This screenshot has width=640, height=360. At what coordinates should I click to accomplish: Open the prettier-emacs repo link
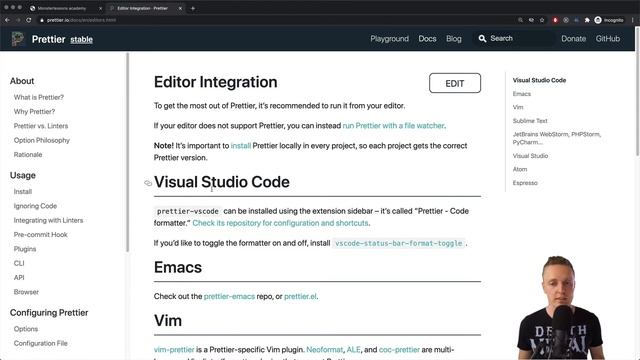click(229, 296)
